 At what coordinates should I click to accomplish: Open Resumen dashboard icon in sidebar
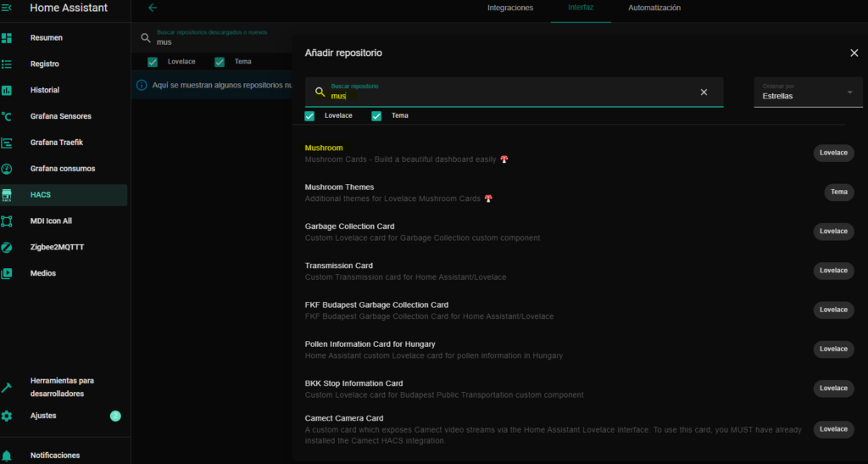tap(7, 37)
